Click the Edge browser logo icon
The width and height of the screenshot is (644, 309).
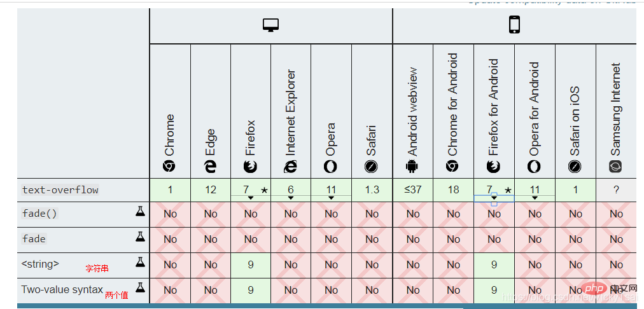[x=210, y=166]
